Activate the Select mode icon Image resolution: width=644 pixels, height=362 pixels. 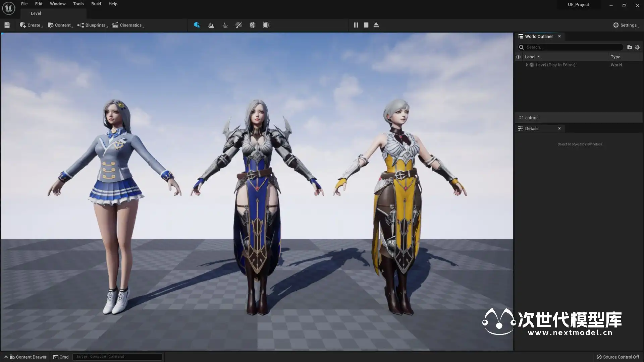point(197,25)
